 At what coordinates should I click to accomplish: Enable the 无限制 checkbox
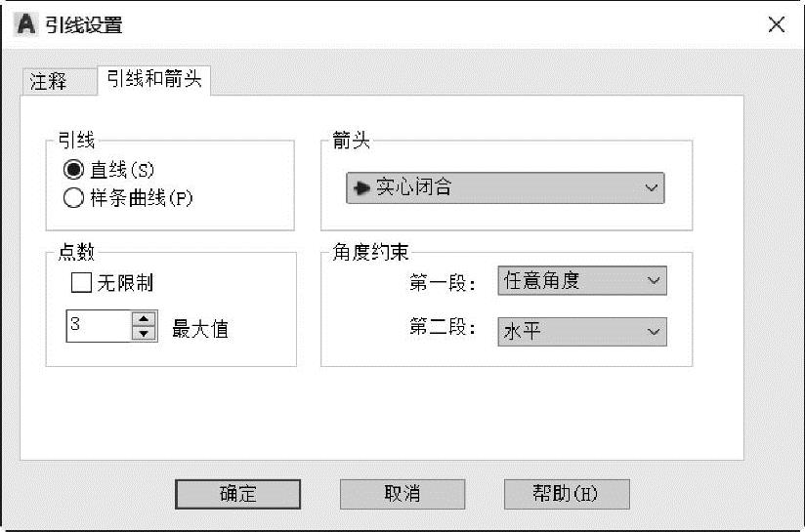click(x=81, y=283)
